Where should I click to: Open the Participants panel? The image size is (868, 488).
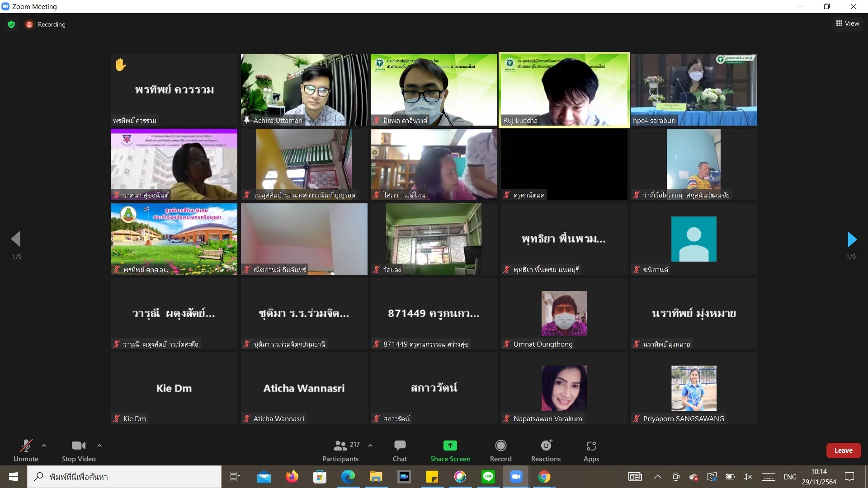[340, 450]
